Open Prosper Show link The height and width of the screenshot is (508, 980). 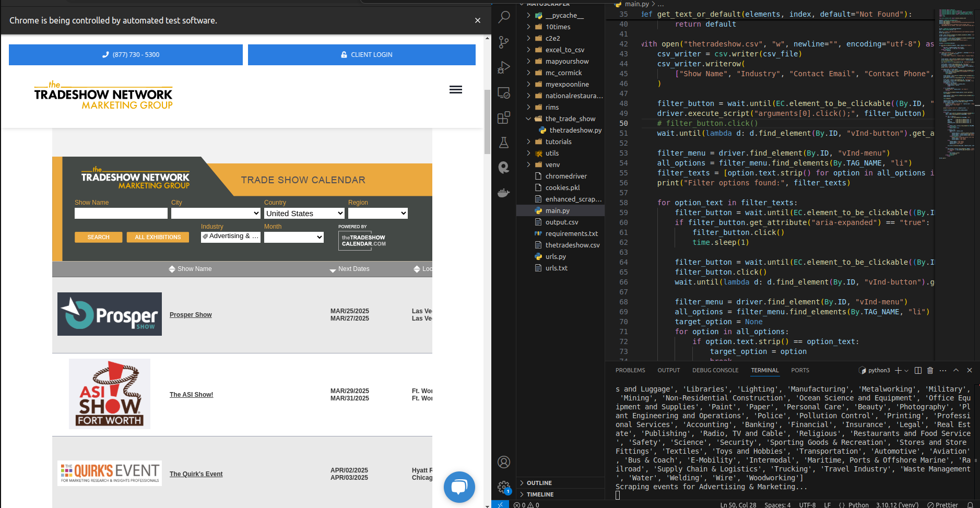click(x=191, y=315)
